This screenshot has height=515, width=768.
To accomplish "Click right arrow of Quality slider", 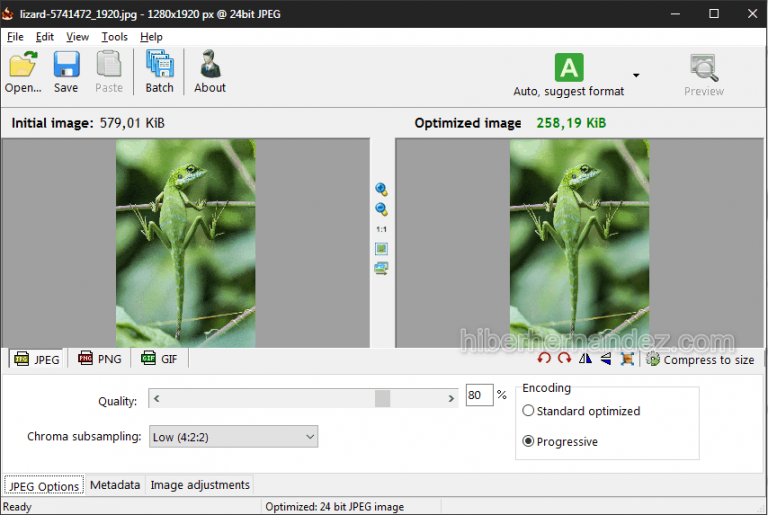I will tap(453, 399).
